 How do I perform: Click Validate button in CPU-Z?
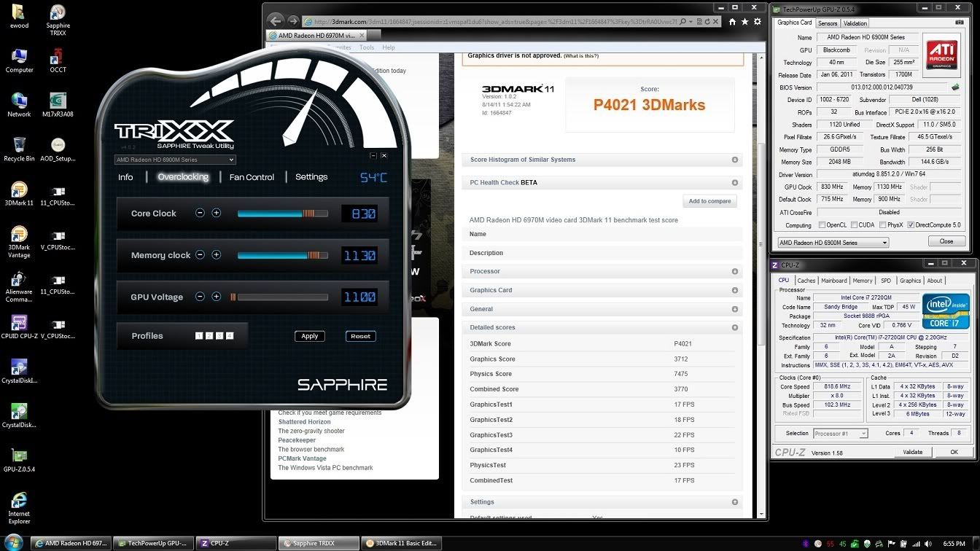(913, 452)
